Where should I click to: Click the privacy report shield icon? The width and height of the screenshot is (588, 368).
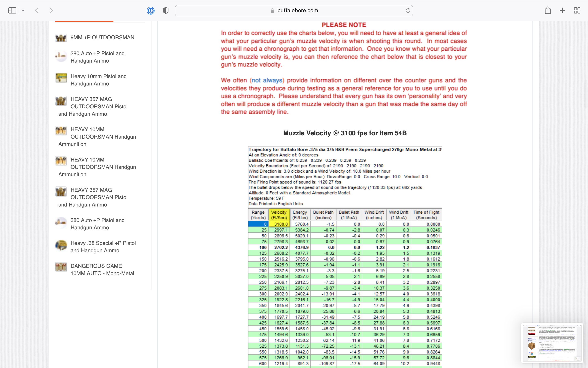tap(165, 10)
